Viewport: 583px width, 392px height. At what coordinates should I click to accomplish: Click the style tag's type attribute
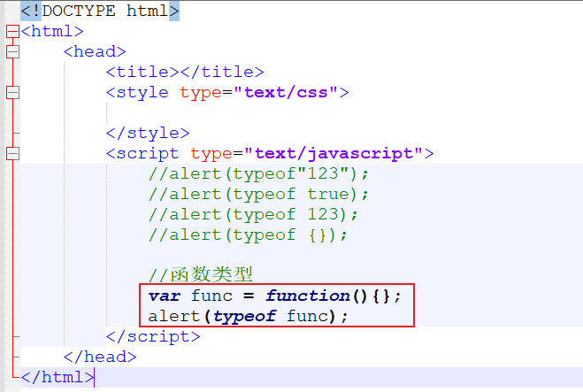[201, 93]
